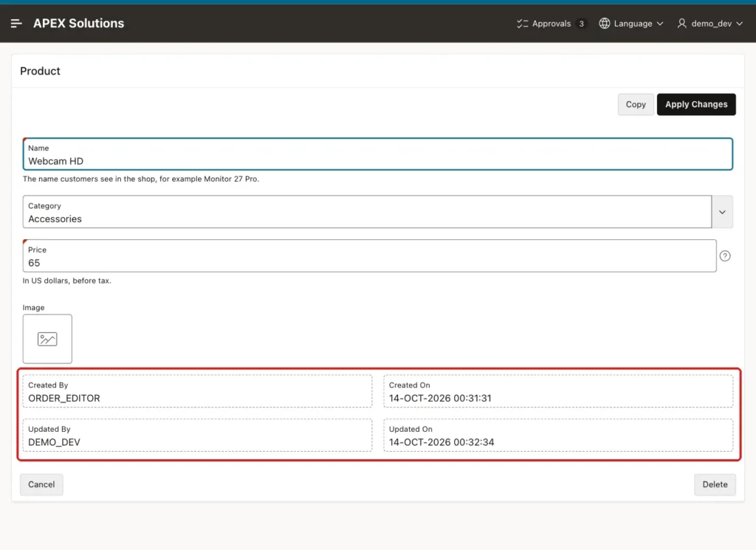Focus the Price field containing 65
The width and height of the screenshot is (756, 550).
pyautogui.click(x=369, y=256)
